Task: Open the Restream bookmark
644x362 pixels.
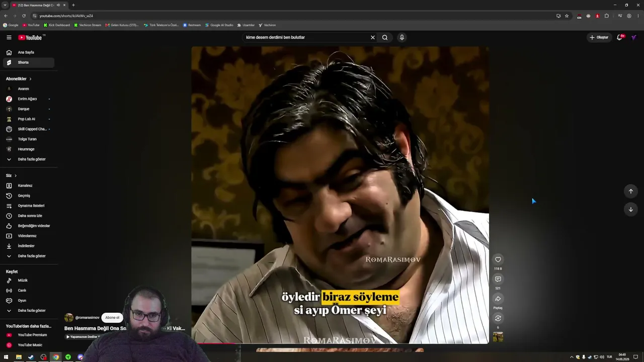Action: 192,25
